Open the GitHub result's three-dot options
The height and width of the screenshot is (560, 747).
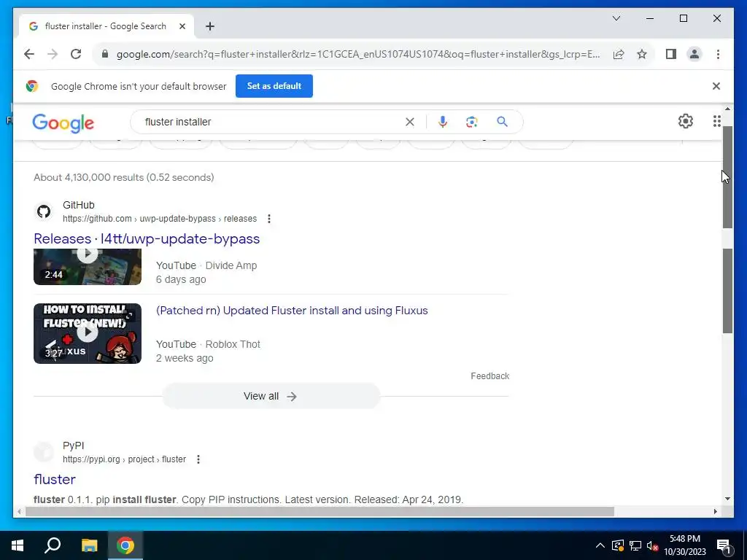[x=269, y=219]
